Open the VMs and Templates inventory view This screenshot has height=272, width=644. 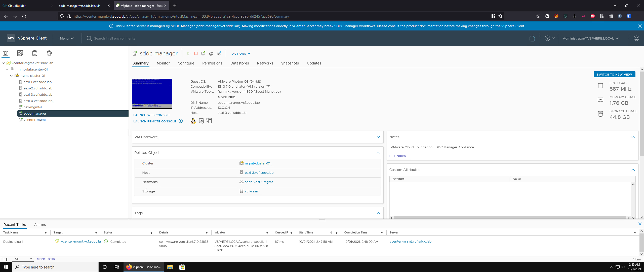point(20,53)
